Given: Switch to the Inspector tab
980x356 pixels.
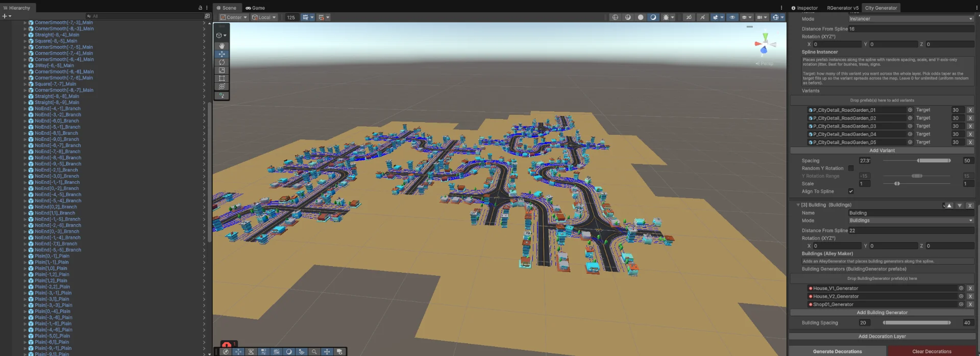Looking at the screenshot, I should 804,8.
